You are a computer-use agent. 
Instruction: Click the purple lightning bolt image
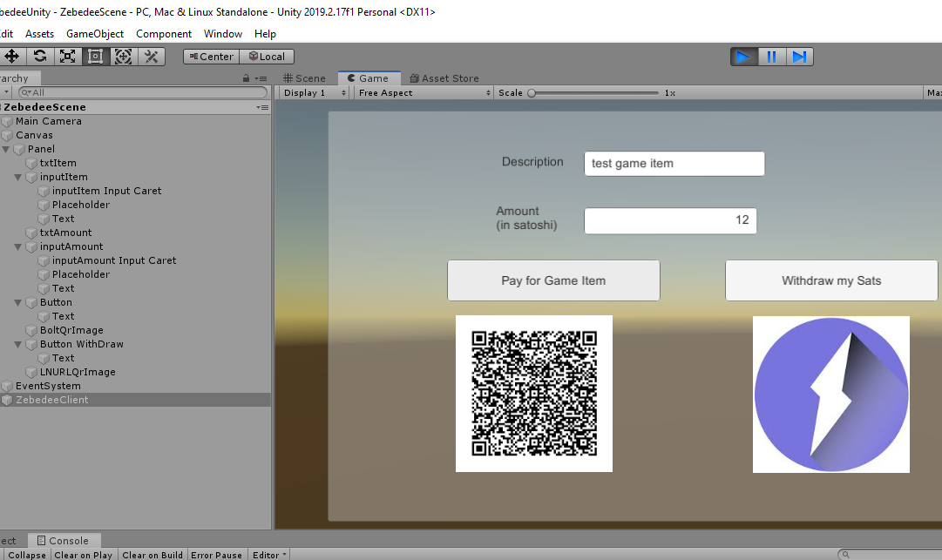[x=830, y=395]
